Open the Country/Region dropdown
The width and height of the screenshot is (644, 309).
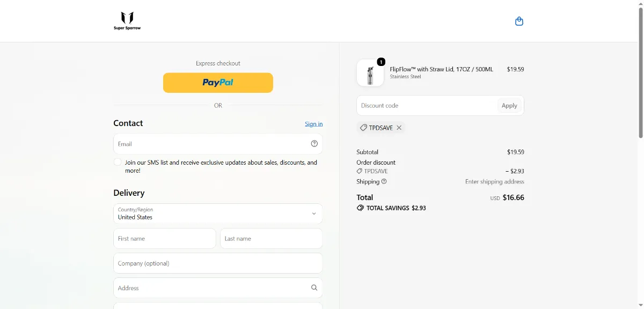point(218,214)
